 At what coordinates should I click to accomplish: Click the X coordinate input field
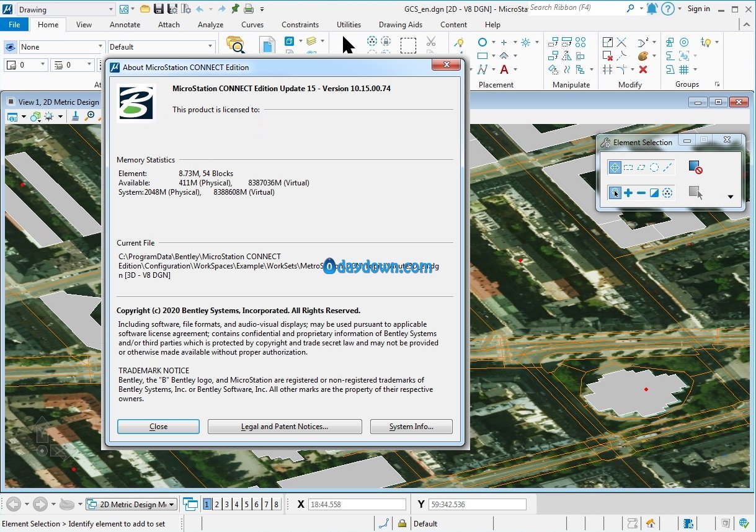357,504
